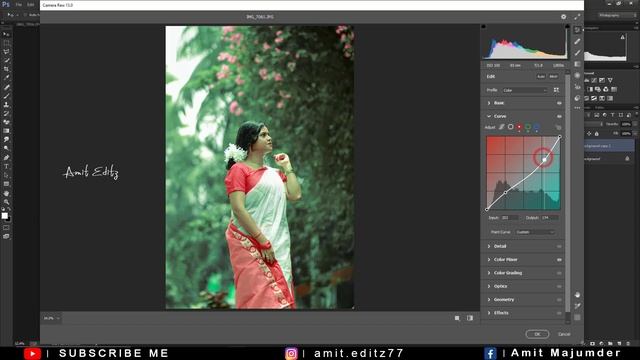
Task: Select the Crop tool in Photoshop toolbar
Action: (6, 69)
